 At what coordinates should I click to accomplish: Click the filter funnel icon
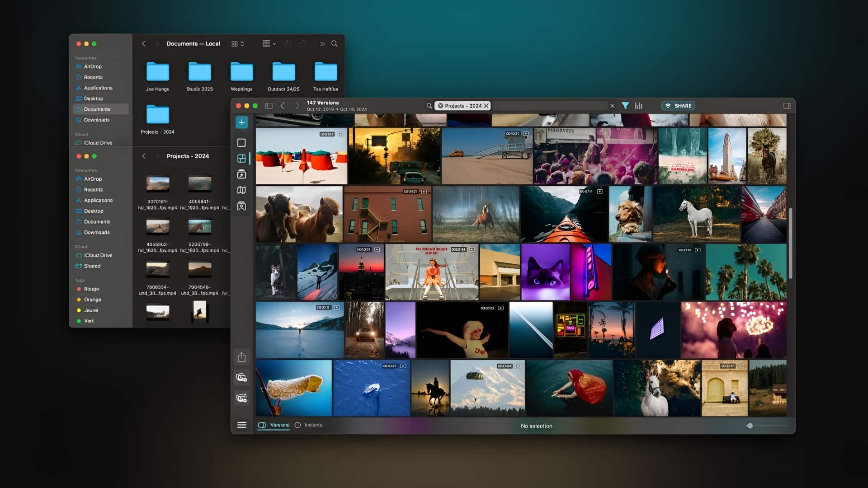coord(625,106)
